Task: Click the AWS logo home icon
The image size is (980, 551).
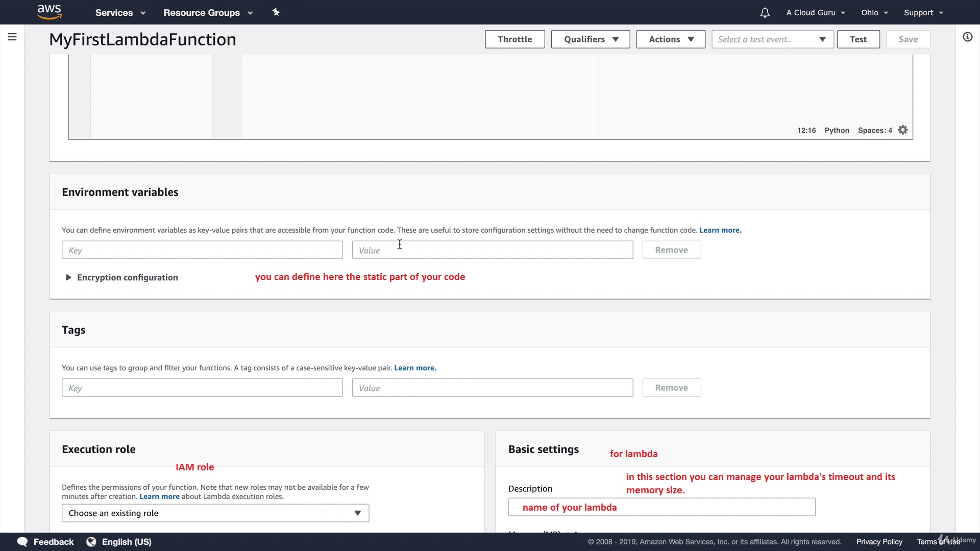Action: tap(50, 12)
